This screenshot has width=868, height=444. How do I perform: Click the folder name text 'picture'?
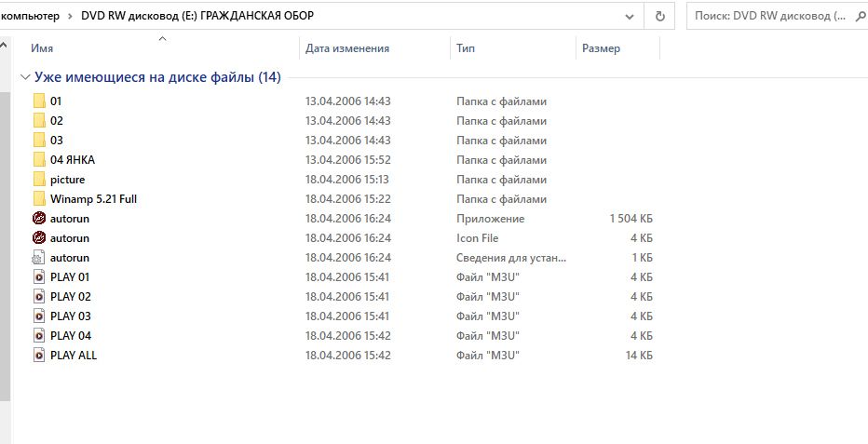(68, 179)
